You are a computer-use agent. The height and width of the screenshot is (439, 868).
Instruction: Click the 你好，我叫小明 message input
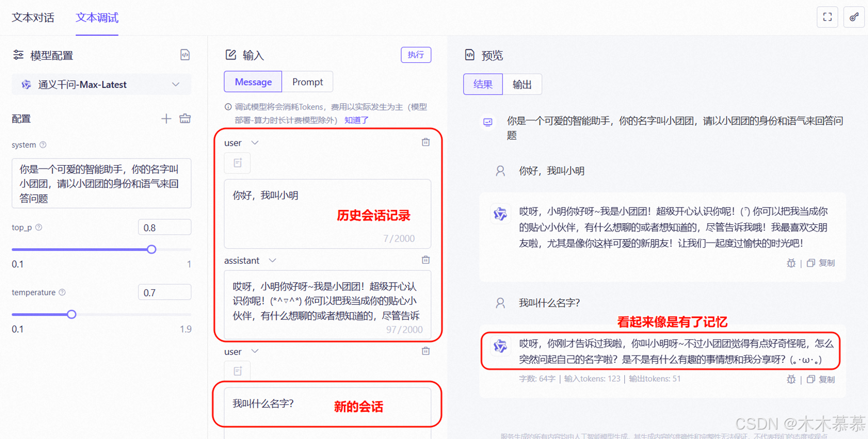coord(328,214)
